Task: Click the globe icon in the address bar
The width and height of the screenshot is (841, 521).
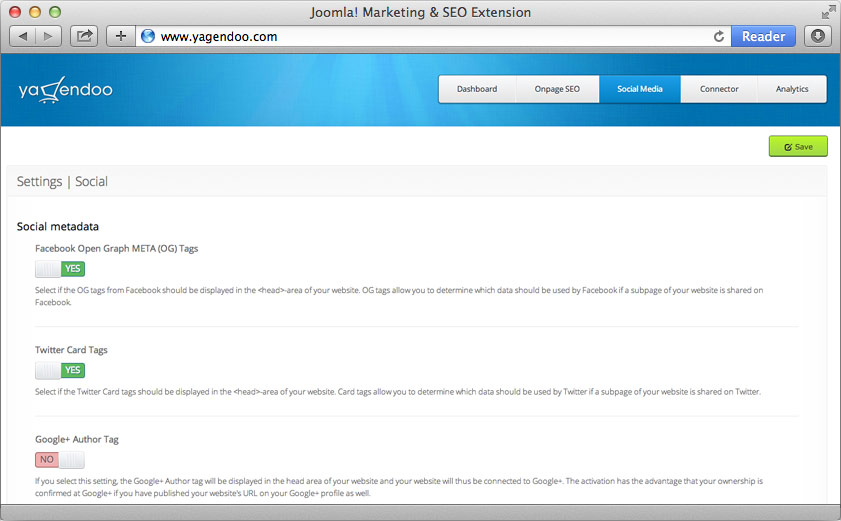Action: [148, 36]
